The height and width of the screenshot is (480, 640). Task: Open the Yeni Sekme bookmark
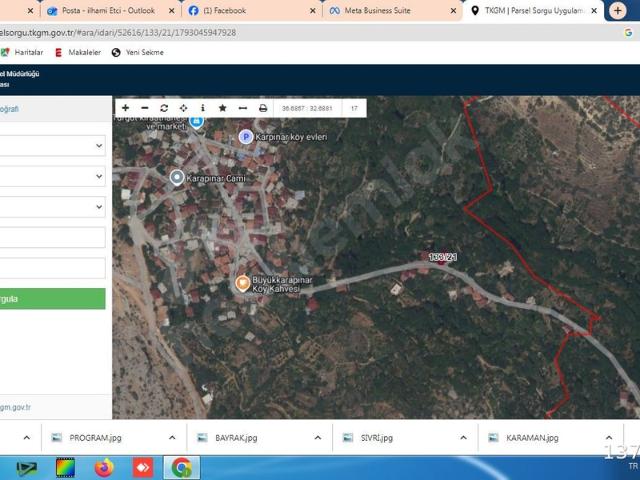(138, 52)
